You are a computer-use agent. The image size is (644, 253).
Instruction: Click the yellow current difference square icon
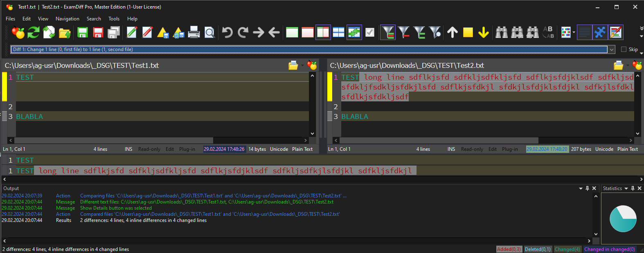pyautogui.click(x=468, y=32)
